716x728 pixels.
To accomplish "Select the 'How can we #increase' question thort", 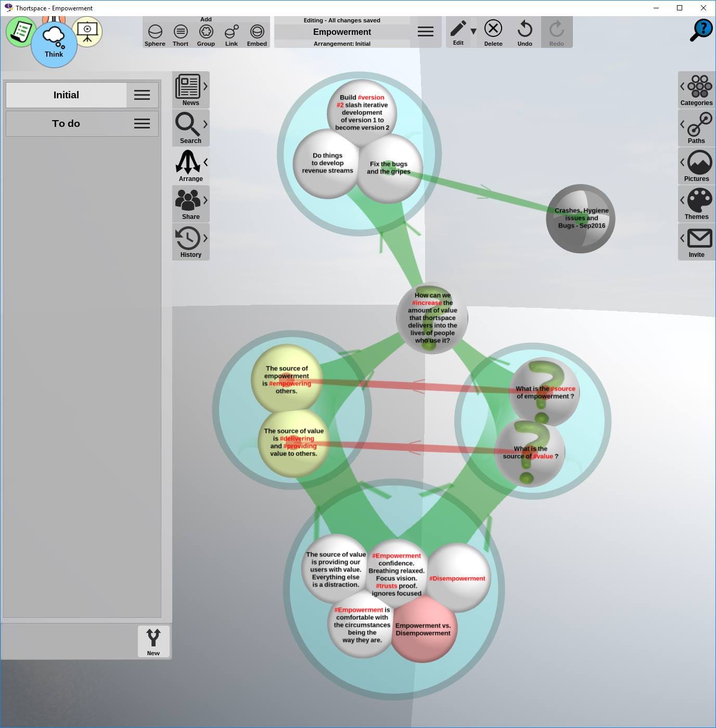I will [432, 318].
